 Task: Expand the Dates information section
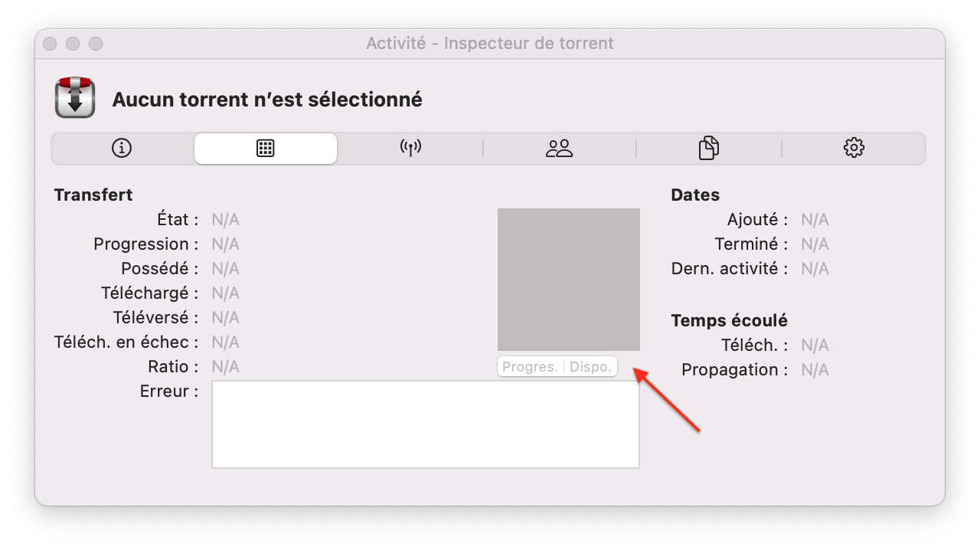click(x=694, y=195)
